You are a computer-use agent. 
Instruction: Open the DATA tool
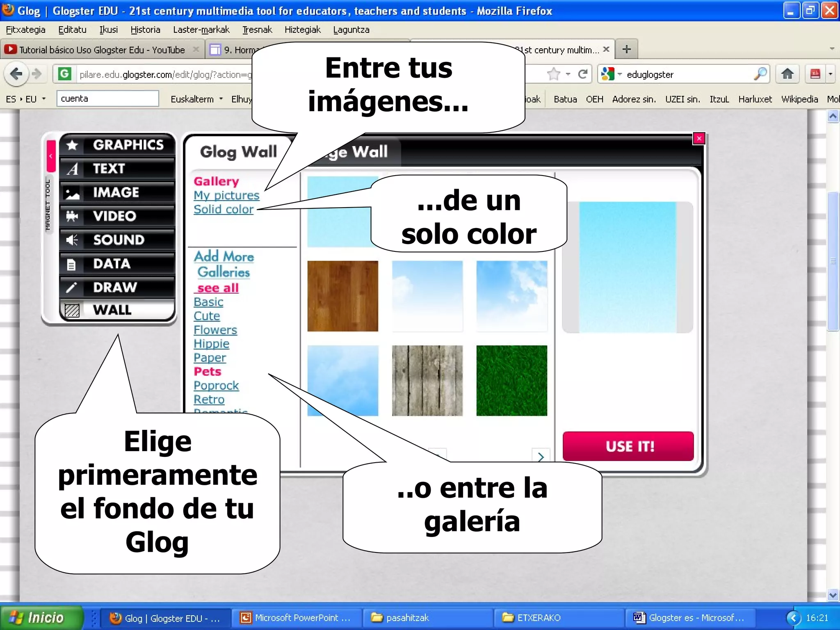click(x=117, y=264)
